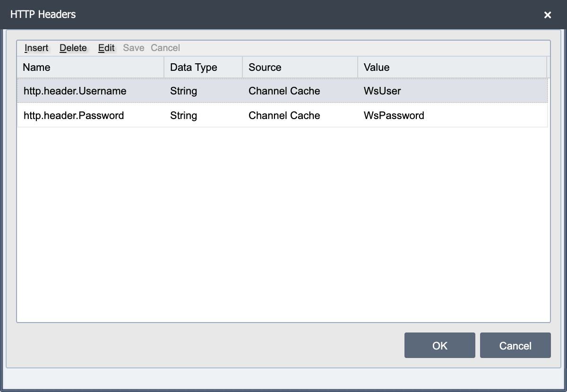567x392 pixels.
Task: Click Edit in the grid toolbar
Action: pos(106,48)
